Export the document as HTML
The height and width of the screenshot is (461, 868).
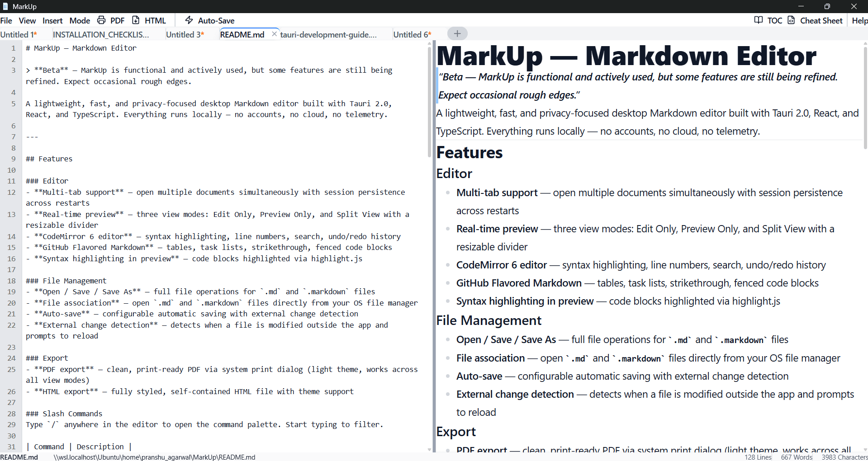point(150,20)
